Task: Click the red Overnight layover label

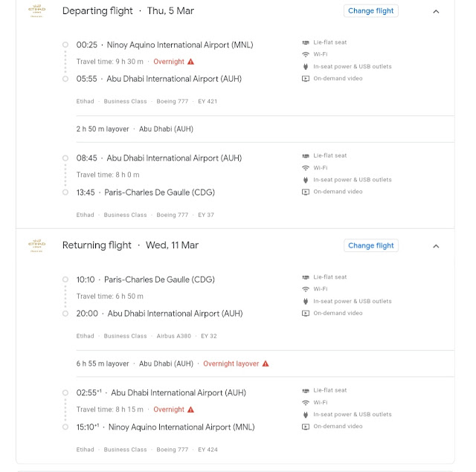Action: point(231,364)
